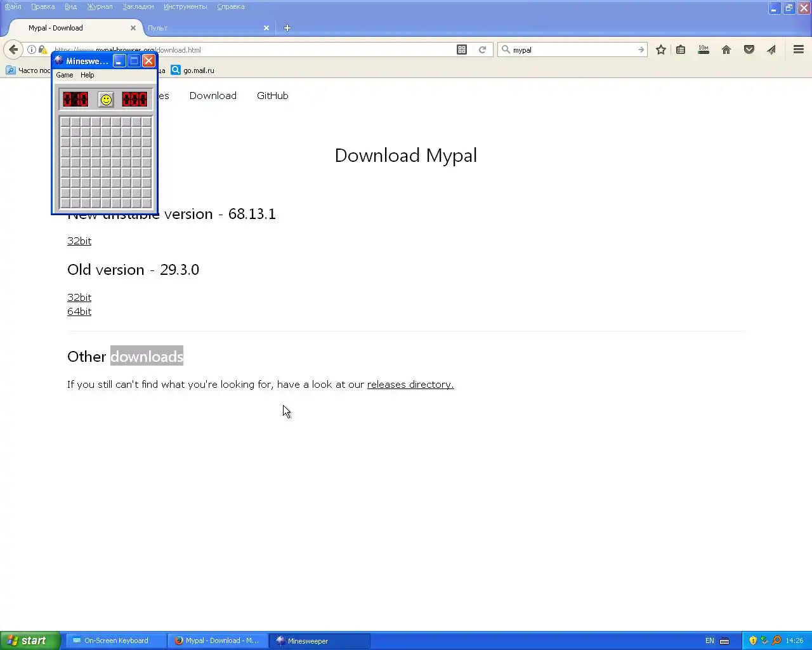
Task: Click the Minesweeper timer display
Action: 134,100
